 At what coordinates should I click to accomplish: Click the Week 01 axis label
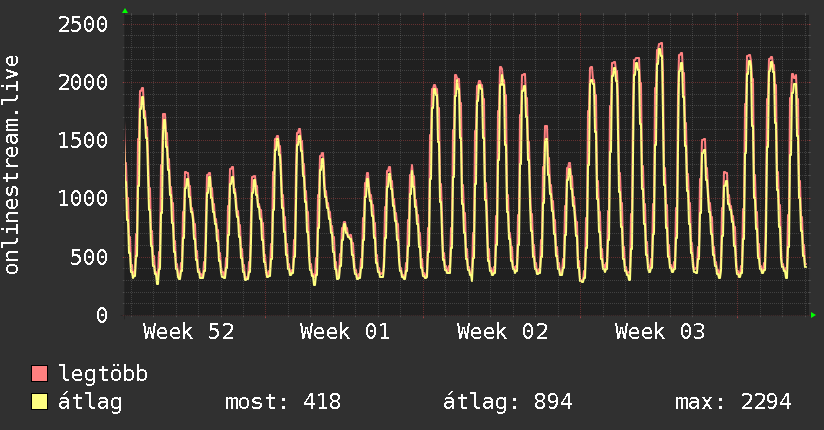(x=346, y=332)
